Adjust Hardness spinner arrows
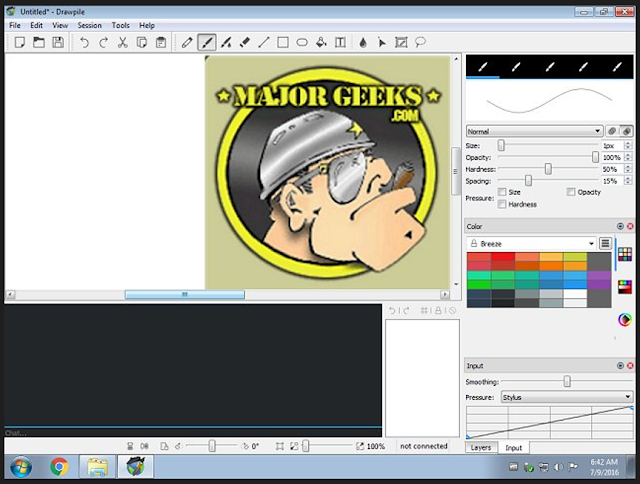The height and width of the screenshot is (484, 640). 628,169
